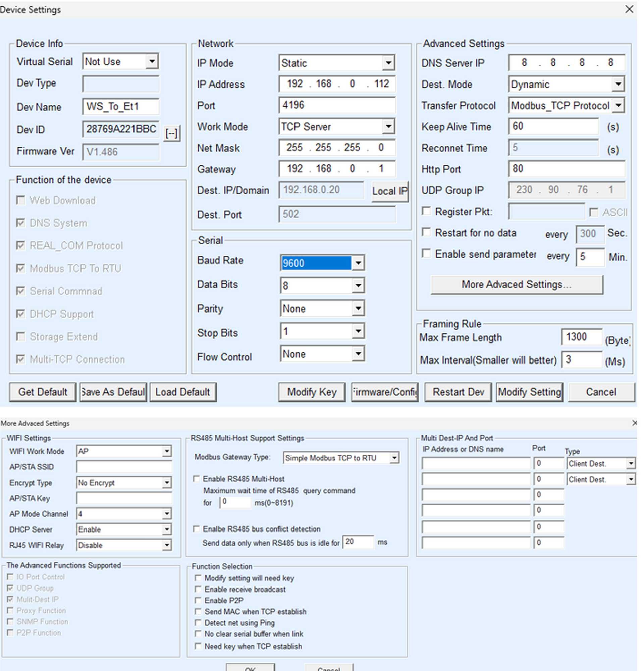The height and width of the screenshot is (671, 644).
Task: Close the Device Settings window
Action: [629, 9]
